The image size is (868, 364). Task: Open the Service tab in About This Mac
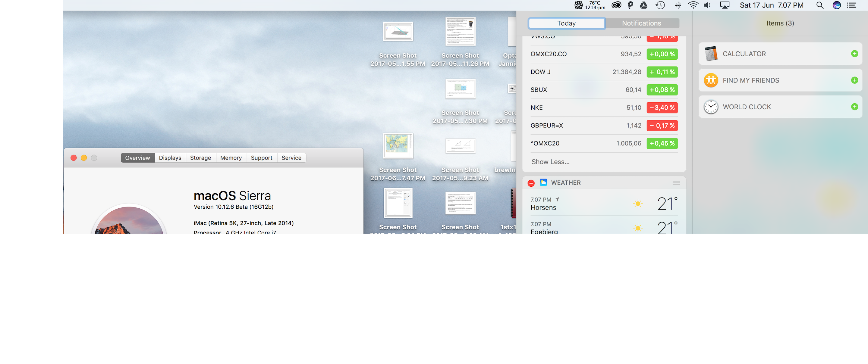pyautogui.click(x=291, y=157)
